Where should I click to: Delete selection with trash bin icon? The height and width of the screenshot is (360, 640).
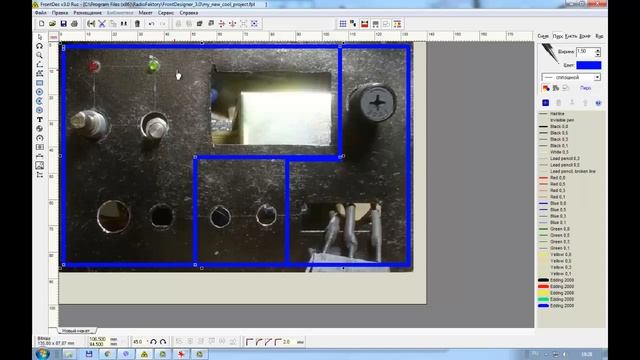[138, 24]
